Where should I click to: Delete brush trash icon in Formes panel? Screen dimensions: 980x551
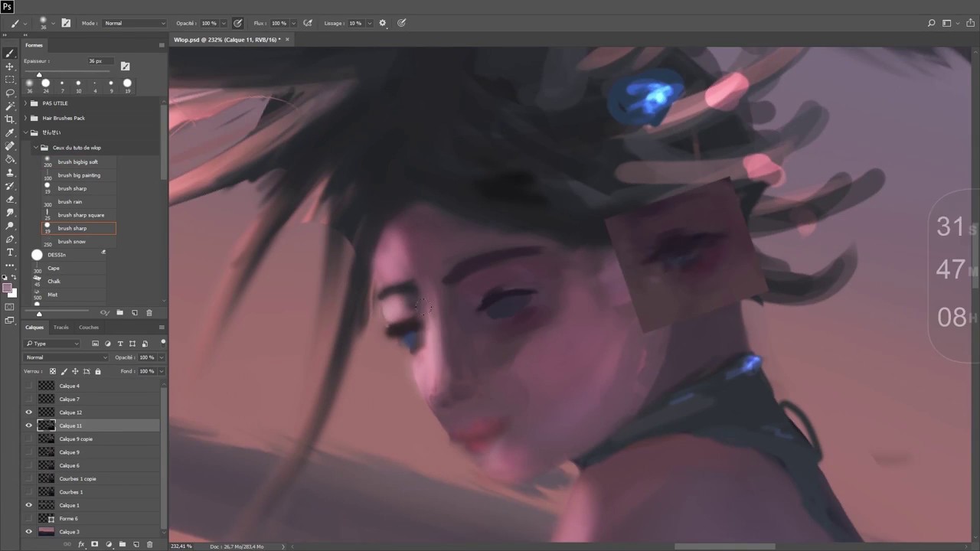click(149, 312)
